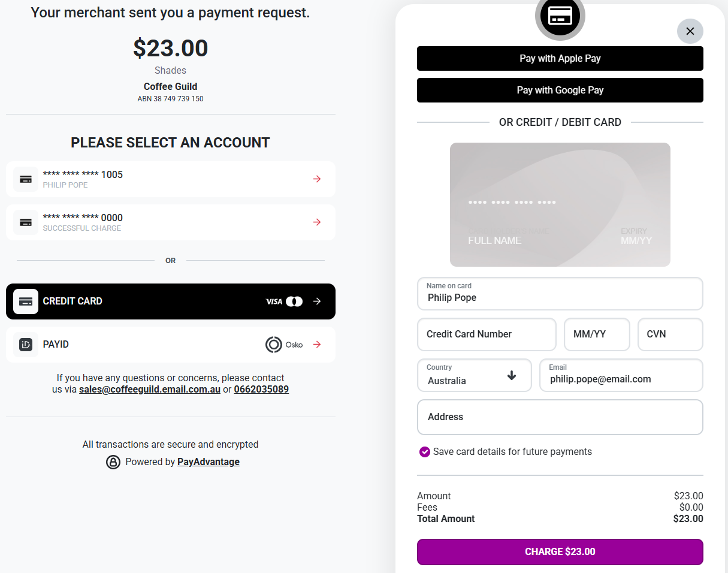
Task: Click the Visa Mastercard logo on Credit Card
Action: [284, 301]
